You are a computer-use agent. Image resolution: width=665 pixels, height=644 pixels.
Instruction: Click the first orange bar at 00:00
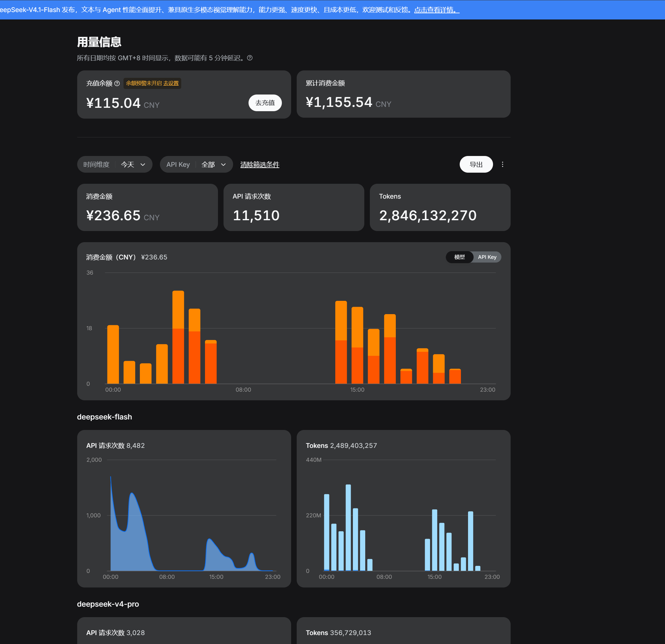113,354
